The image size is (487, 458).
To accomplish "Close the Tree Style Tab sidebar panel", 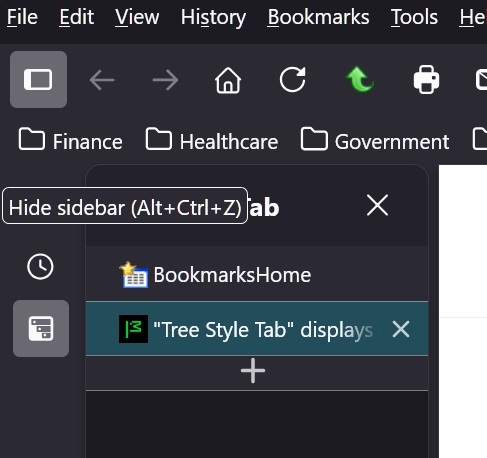I will pos(377,205).
